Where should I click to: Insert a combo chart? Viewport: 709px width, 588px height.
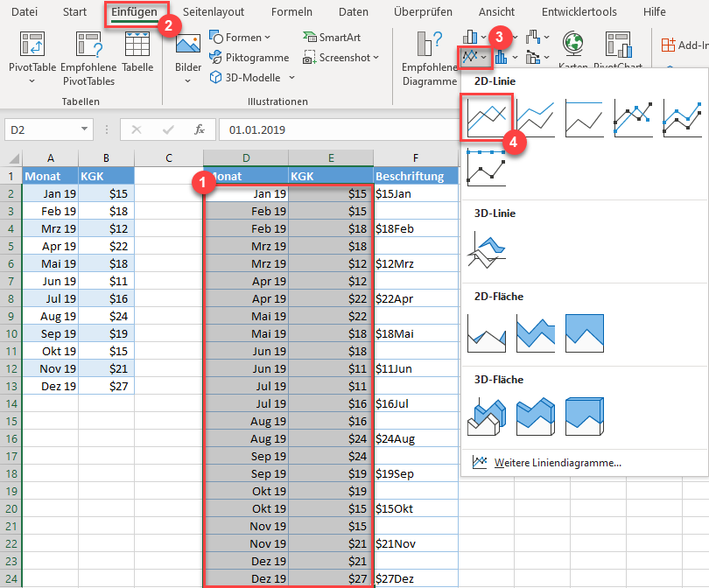(534, 58)
